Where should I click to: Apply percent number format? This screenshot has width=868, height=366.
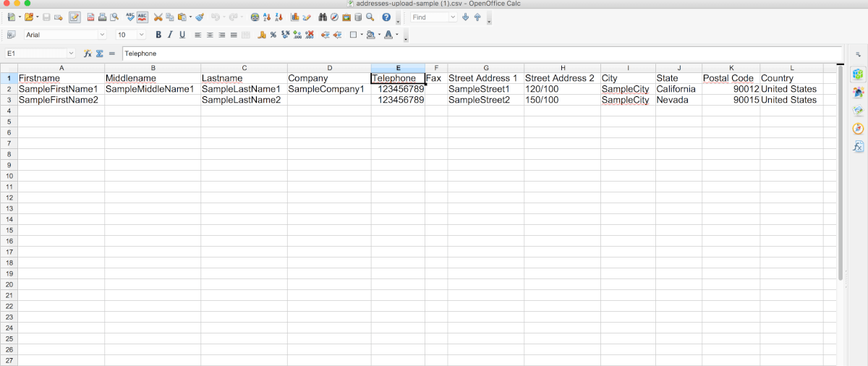click(273, 35)
